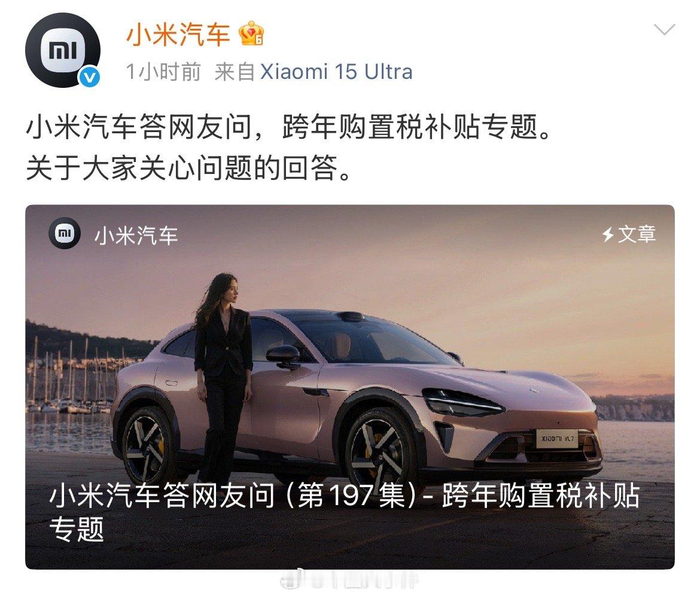
Task: Click white 小米汽车 label on article card
Action: point(136,235)
